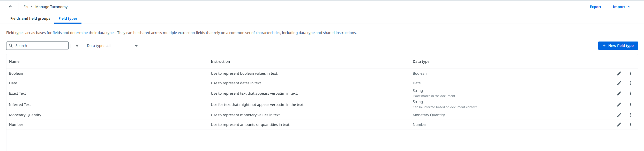Click the back arrow icon
The height and width of the screenshot is (151, 644).
tap(10, 7)
